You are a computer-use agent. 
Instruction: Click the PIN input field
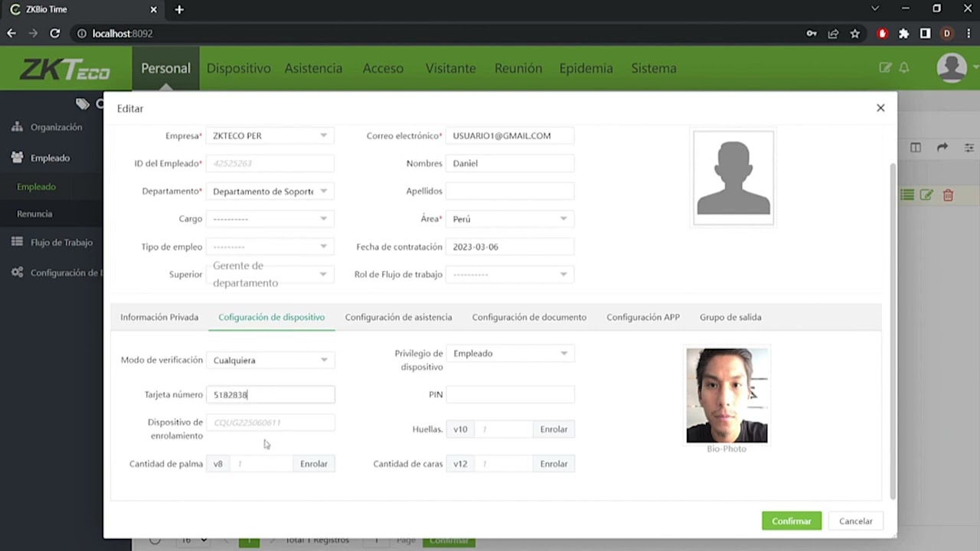(510, 395)
